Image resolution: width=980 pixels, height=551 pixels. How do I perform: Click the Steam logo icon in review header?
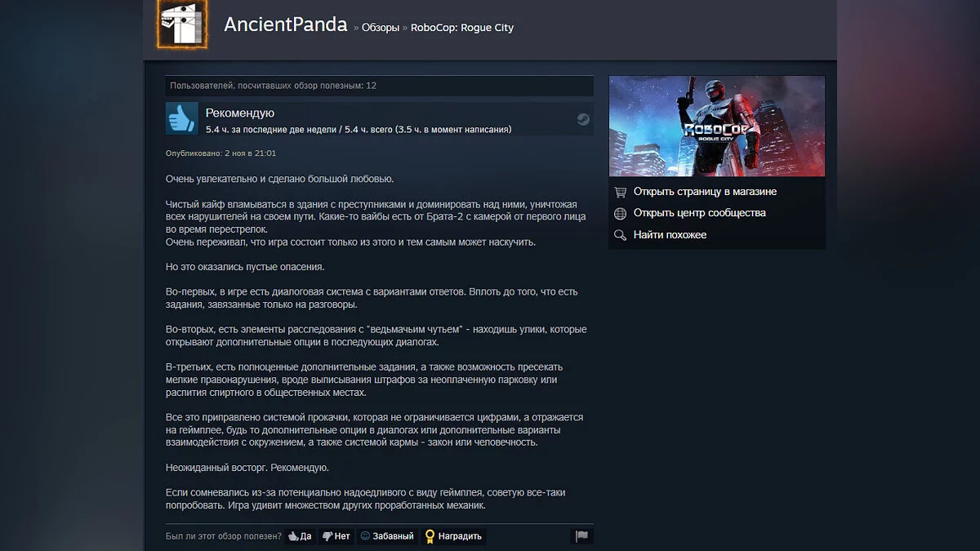[x=582, y=119]
